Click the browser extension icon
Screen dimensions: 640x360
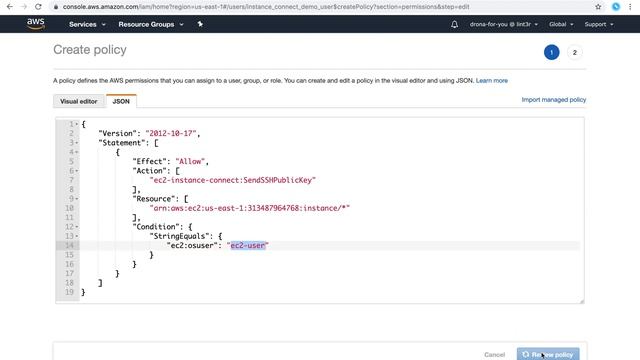click(x=616, y=7)
